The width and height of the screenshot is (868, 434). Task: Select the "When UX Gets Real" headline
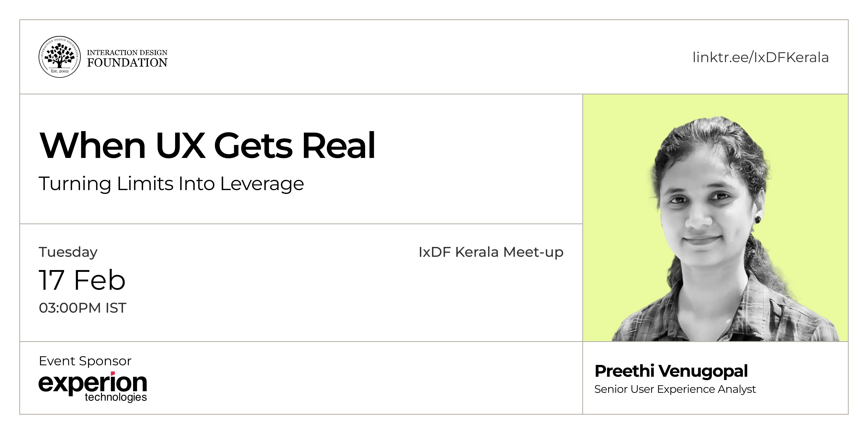click(207, 145)
